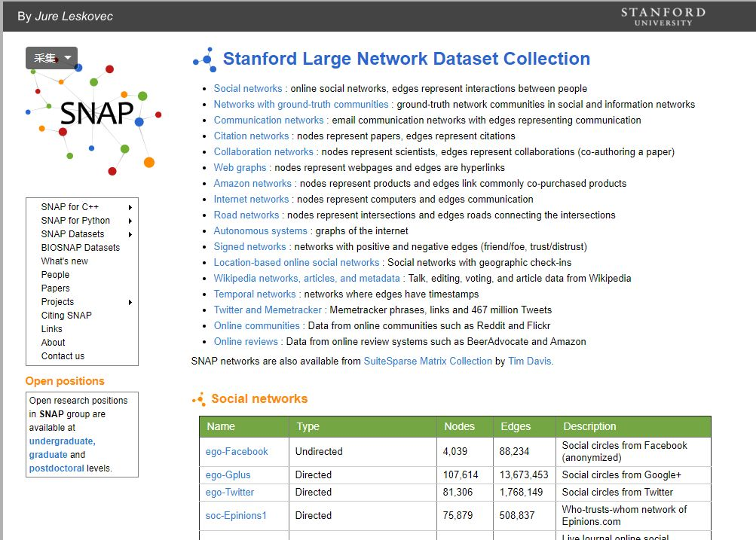
Task: Open BIOSNAP Datasets in the sidebar
Action: (x=81, y=247)
